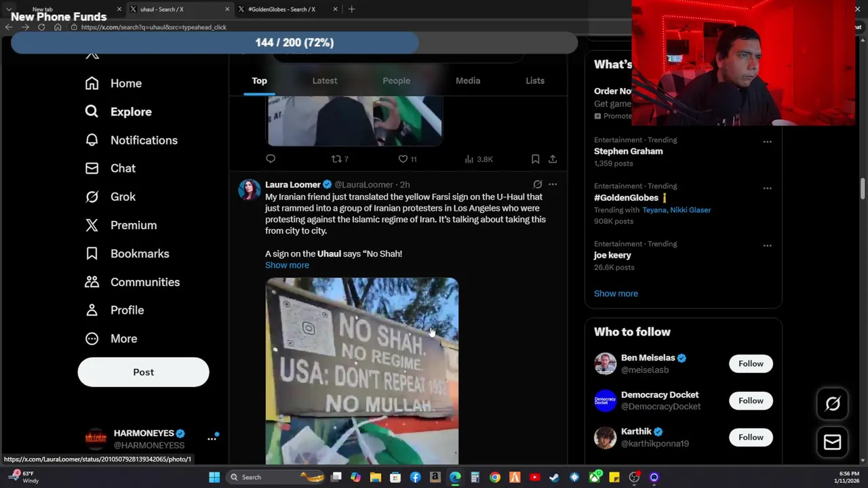
Task: View analytics showing 3.8K views
Action: (479, 159)
